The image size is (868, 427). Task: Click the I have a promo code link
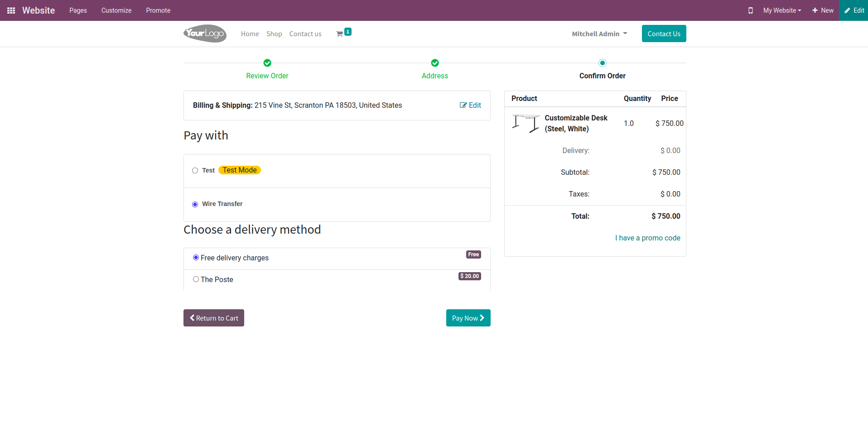648,238
